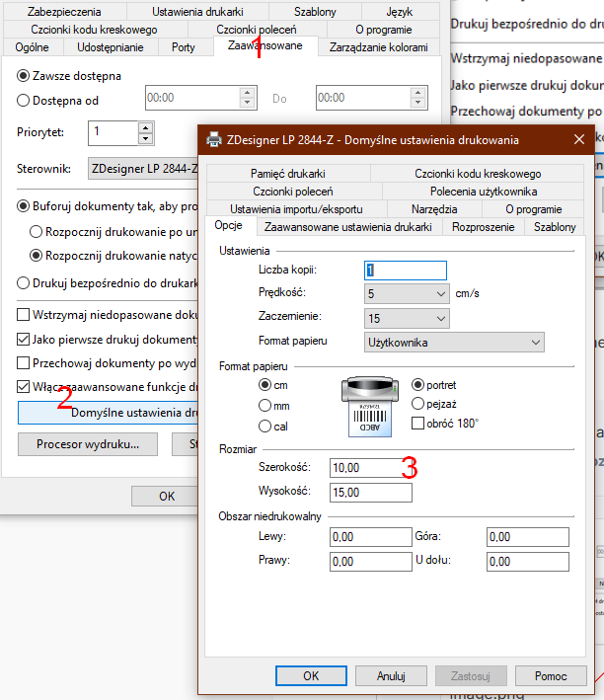Enable the 'obróć 180°' checkbox
Screen dimensions: 604x700
pos(418,424)
